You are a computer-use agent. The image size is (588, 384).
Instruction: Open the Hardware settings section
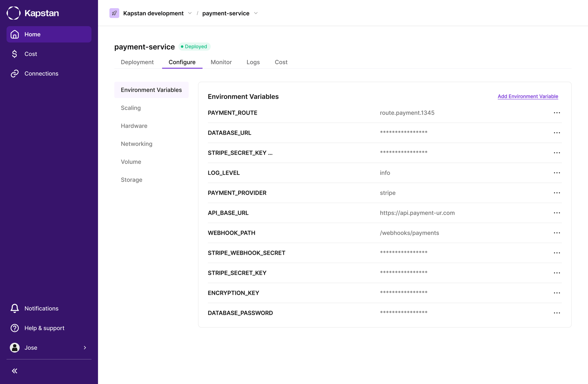134,126
